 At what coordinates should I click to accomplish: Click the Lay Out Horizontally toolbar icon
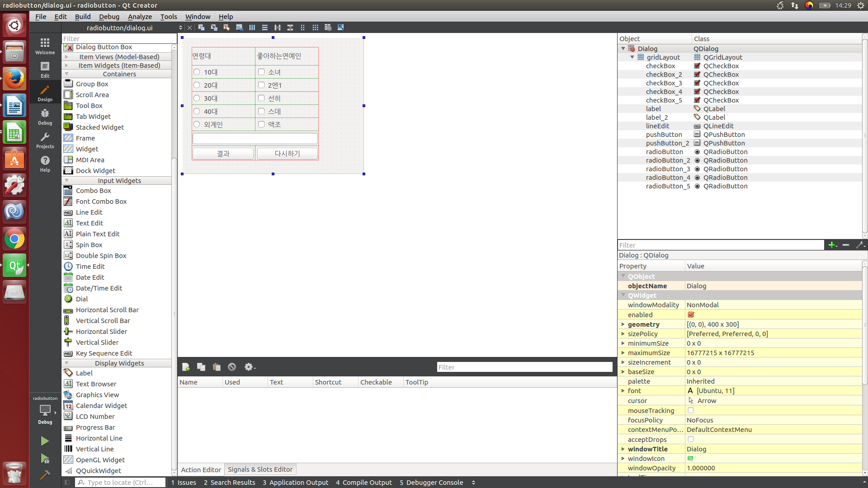252,28
